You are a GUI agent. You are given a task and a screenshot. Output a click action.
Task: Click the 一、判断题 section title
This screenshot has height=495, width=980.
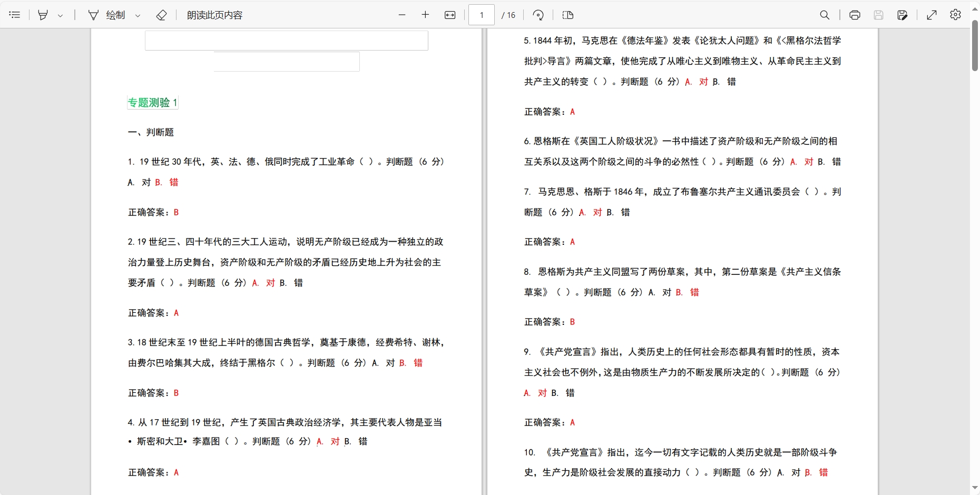(151, 132)
